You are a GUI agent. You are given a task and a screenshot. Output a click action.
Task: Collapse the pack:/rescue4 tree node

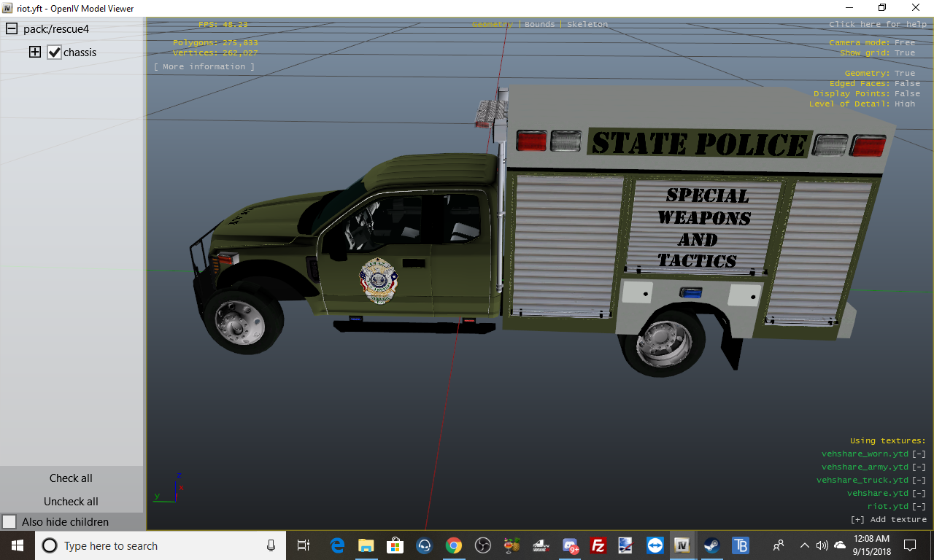11,29
